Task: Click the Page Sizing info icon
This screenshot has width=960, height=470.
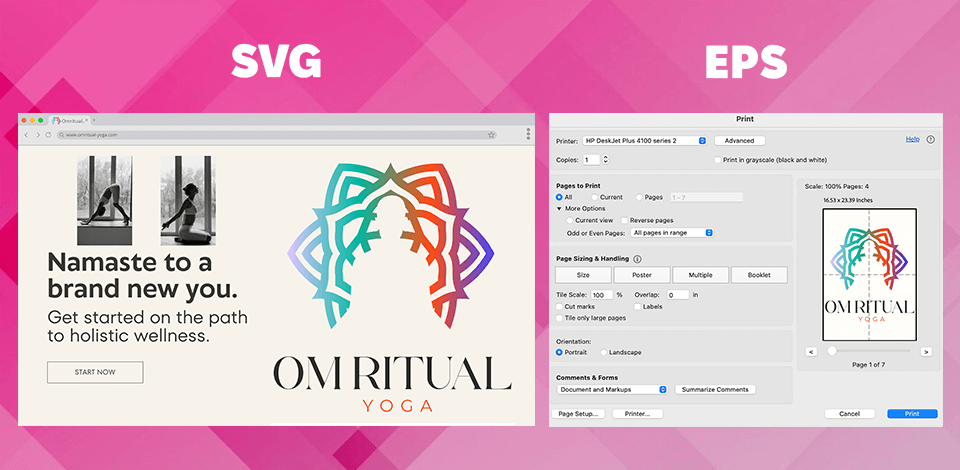Action: [637, 259]
